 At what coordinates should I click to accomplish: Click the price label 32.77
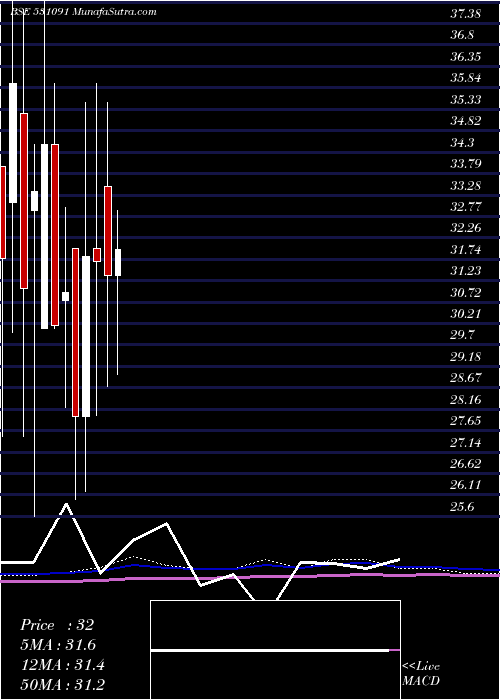(x=465, y=207)
